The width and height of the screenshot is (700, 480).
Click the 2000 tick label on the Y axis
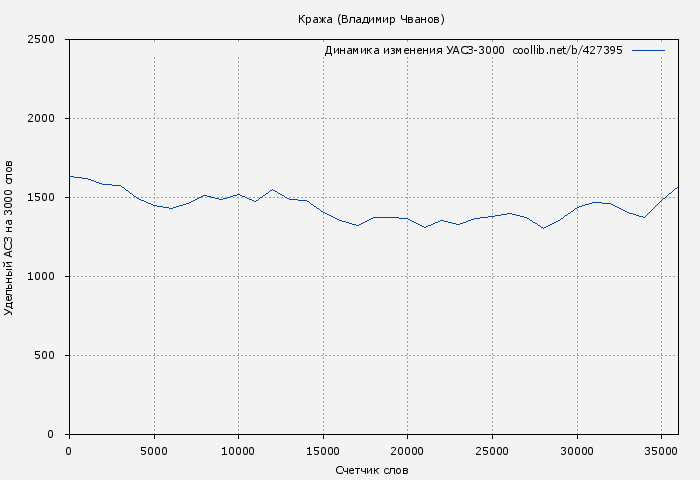click(47, 119)
